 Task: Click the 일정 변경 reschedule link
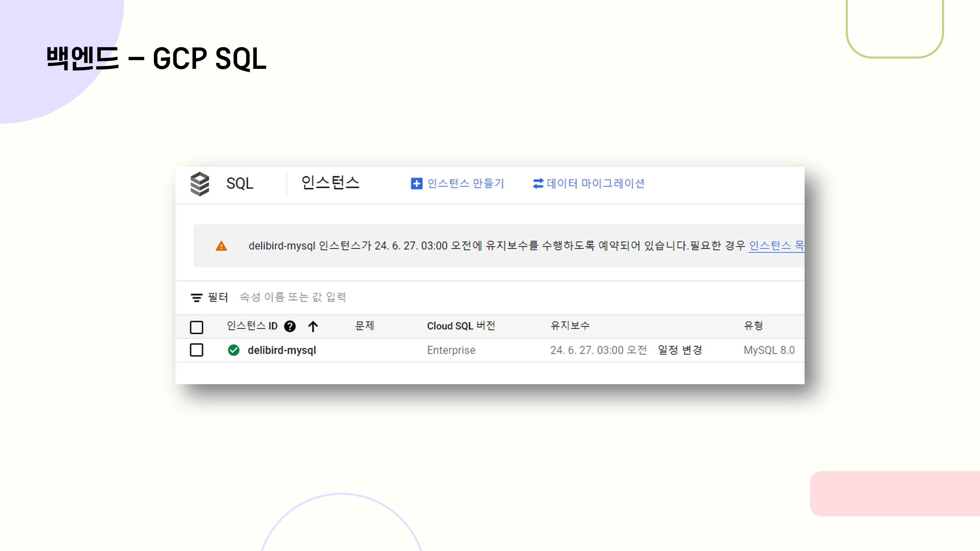tap(679, 350)
